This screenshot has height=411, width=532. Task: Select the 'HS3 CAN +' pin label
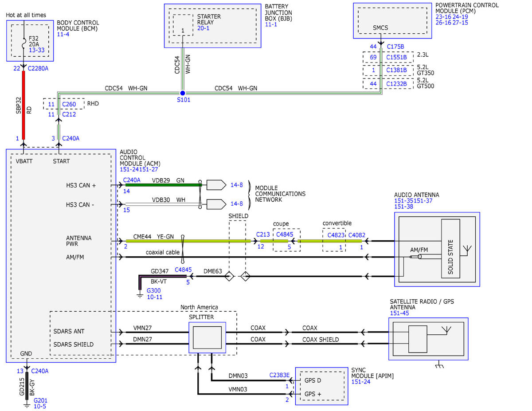point(81,186)
